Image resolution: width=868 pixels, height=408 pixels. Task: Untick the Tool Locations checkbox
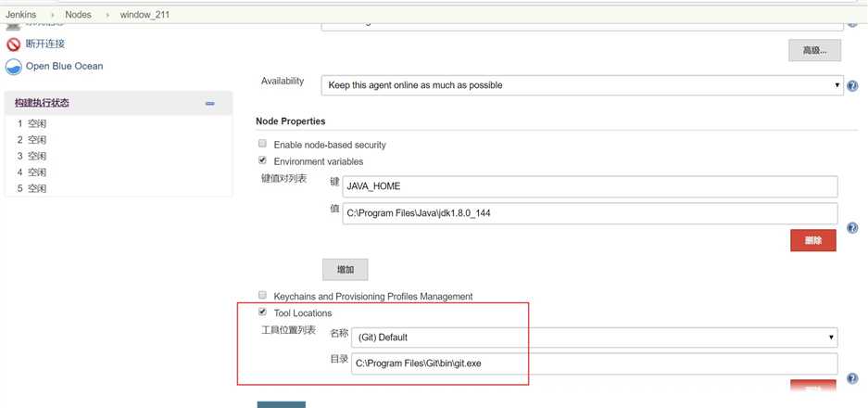(x=263, y=312)
